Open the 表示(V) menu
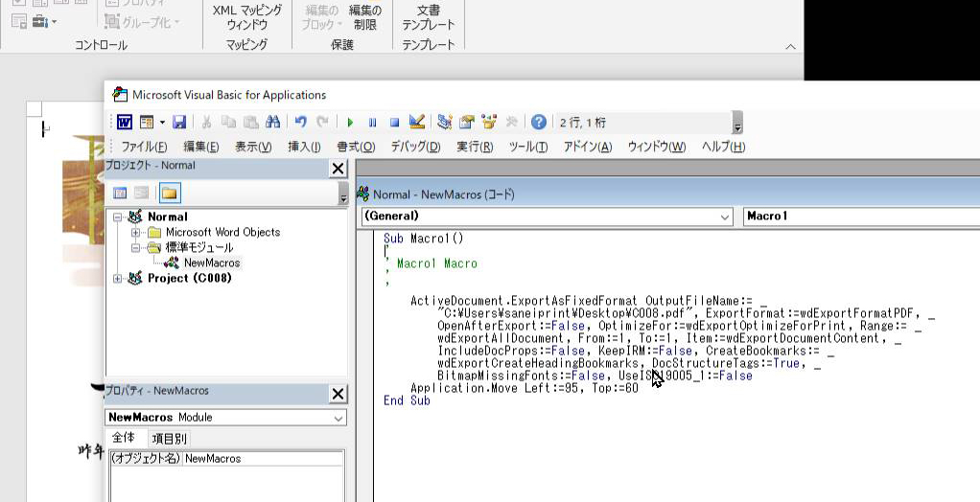This screenshot has width=980, height=502. tap(253, 147)
